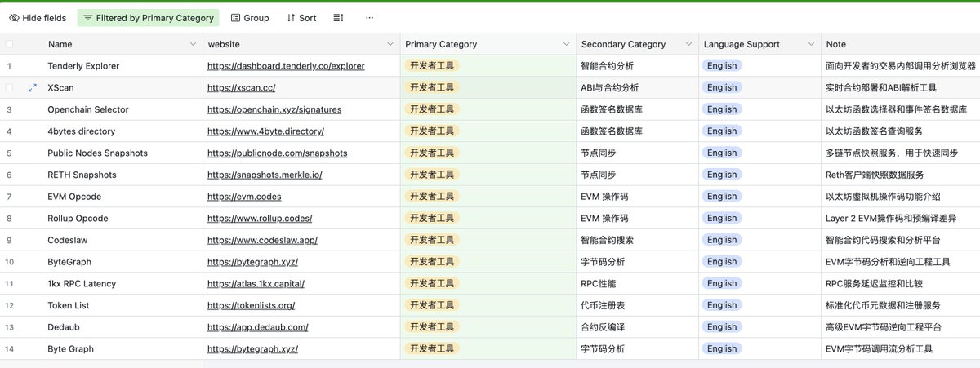980x368 pixels.
Task: Click the 智能合约搜索 secondary category cell
Action: pyautogui.click(x=637, y=240)
